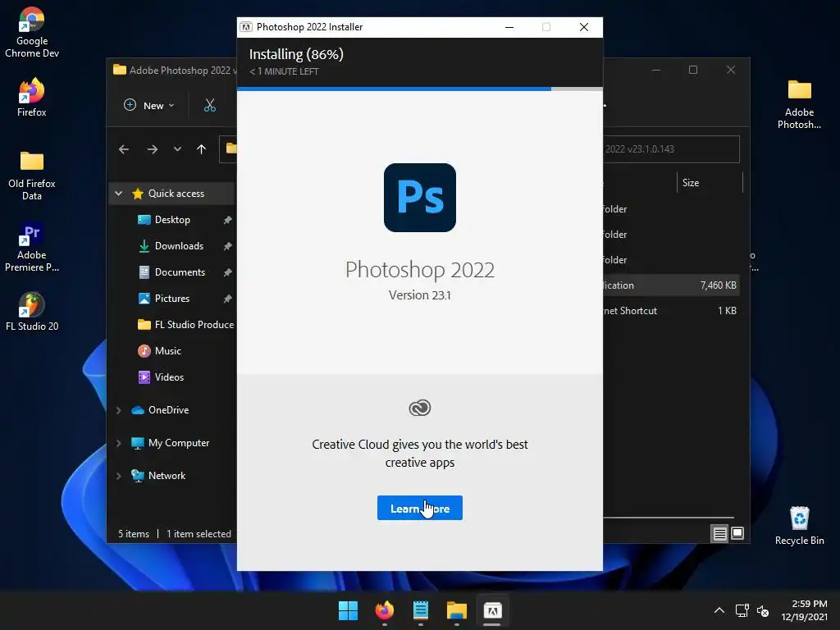Select the 7,460 KB application file row
This screenshot has height=630, width=840.
click(671, 285)
